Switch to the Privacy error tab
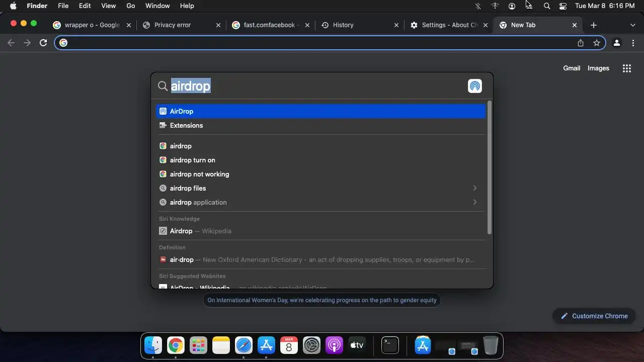Viewport: 644px width, 362px height. [x=181, y=25]
